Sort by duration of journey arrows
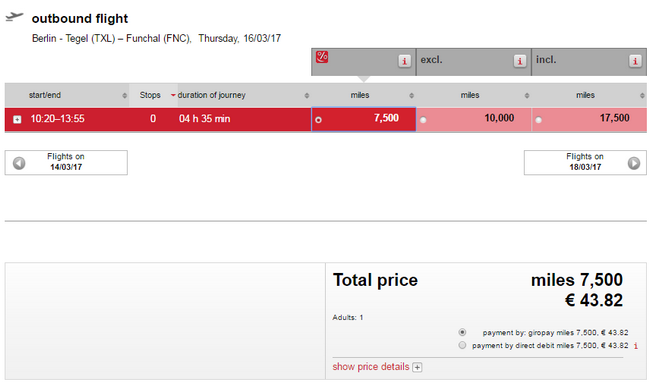Viewport: 650px width, 383px height. (x=307, y=95)
